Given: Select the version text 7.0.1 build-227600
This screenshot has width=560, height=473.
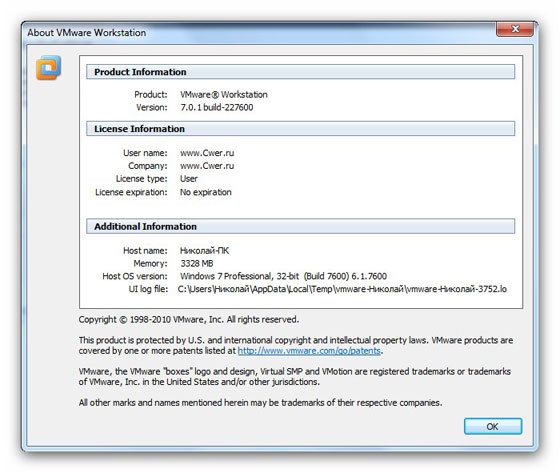Looking at the screenshot, I should (x=217, y=107).
